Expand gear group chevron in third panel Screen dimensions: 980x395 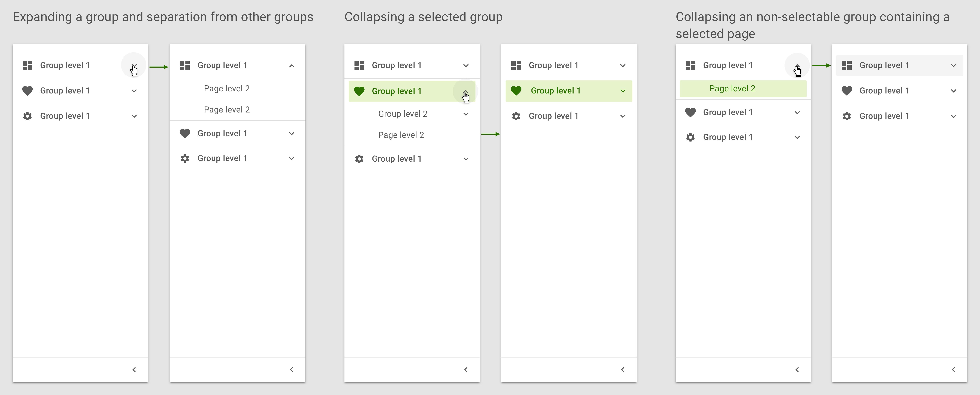tap(466, 159)
